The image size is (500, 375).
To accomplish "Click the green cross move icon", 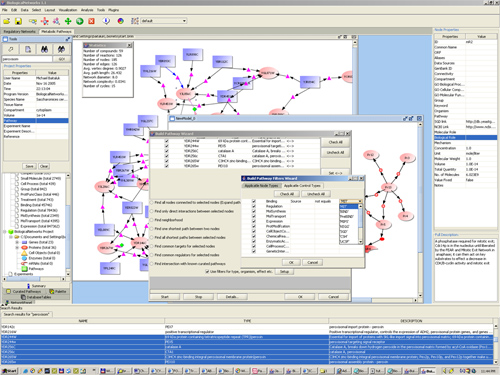I will coord(68,21).
